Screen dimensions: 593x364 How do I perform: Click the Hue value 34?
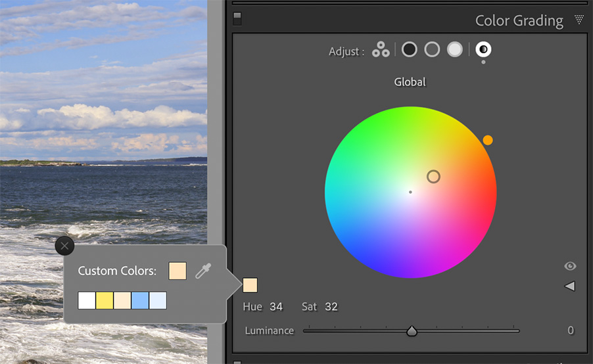(276, 307)
